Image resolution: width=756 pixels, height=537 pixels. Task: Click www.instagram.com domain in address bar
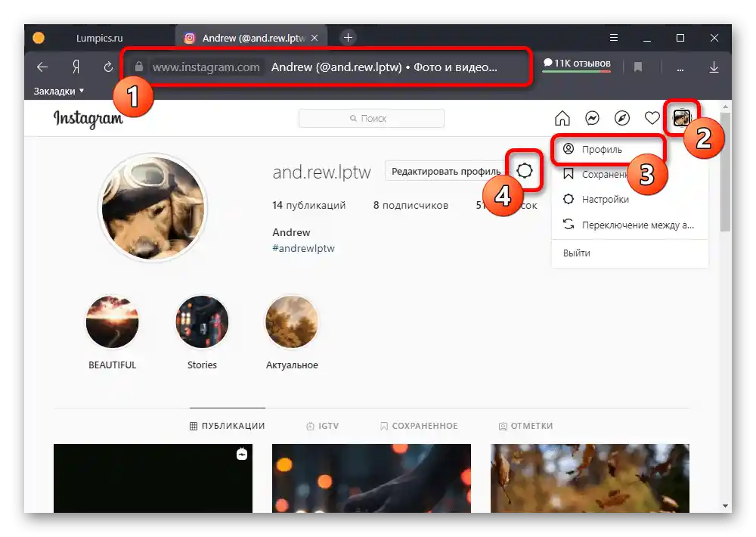[206, 67]
